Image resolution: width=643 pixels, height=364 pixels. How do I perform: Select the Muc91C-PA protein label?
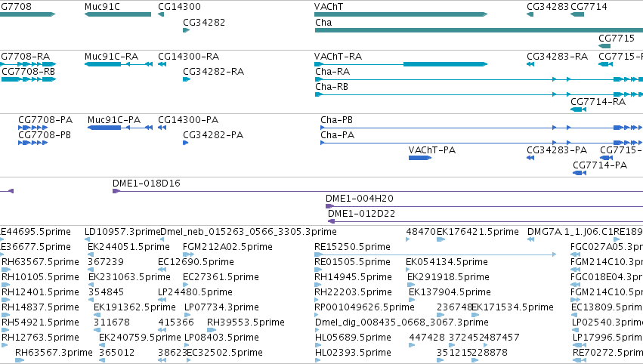point(114,119)
